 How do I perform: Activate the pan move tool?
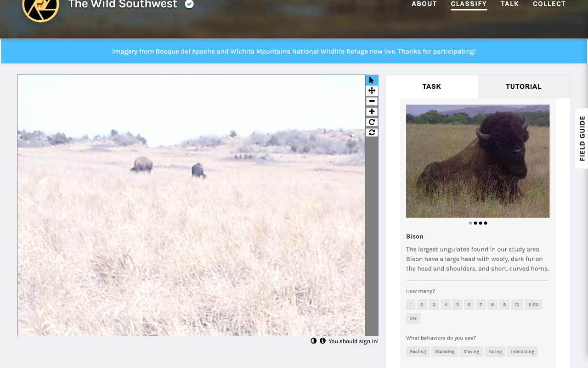(x=372, y=91)
